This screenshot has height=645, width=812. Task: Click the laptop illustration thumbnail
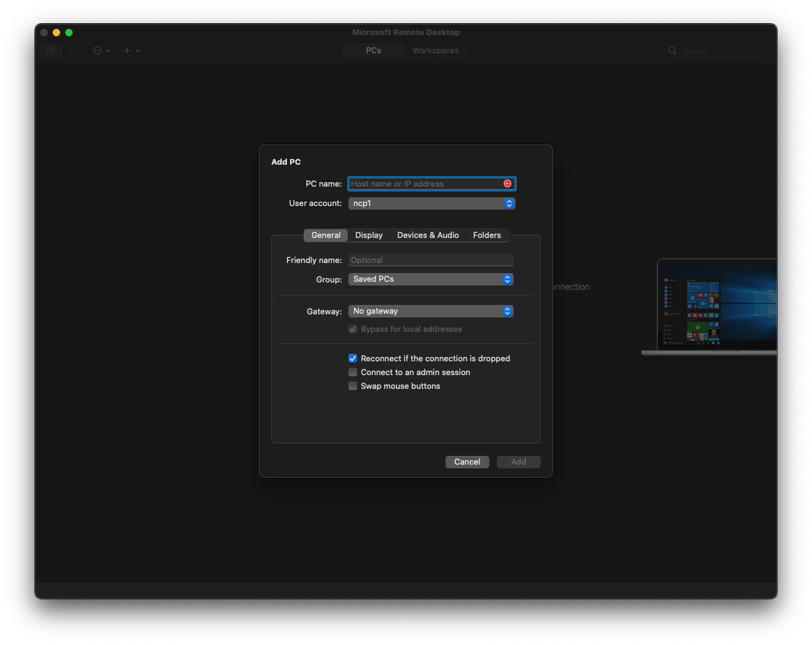[710, 307]
